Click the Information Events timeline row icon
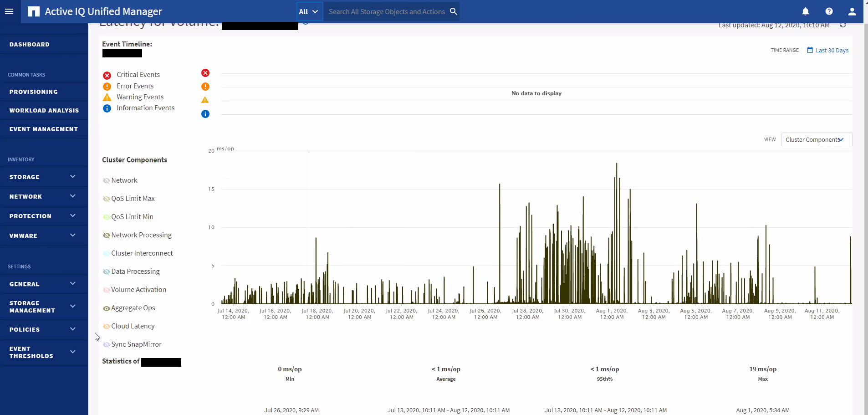 [205, 114]
